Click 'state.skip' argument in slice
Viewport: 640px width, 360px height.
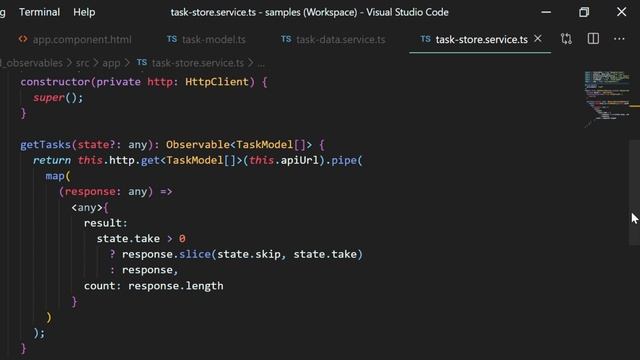(x=249, y=254)
